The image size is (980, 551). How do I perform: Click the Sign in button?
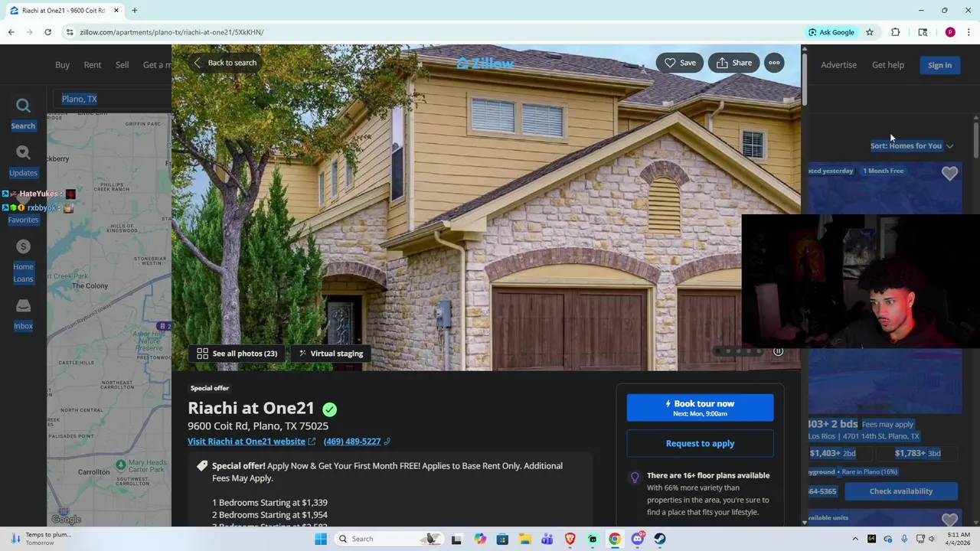point(939,65)
